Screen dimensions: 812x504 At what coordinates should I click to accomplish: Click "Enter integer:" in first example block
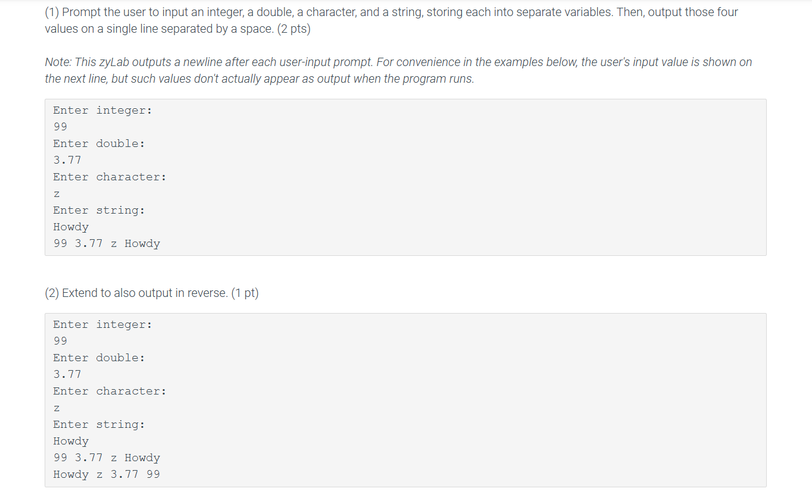(102, 110)
